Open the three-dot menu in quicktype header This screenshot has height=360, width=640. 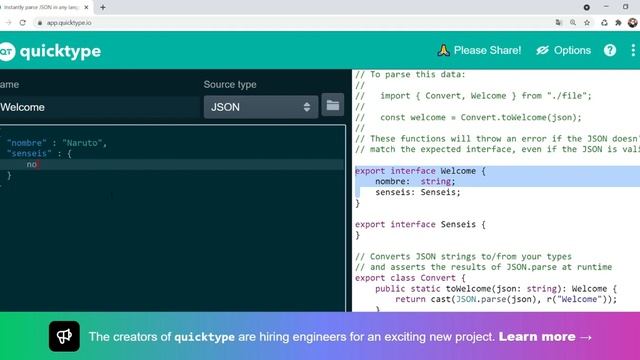[x=633, y=50]
